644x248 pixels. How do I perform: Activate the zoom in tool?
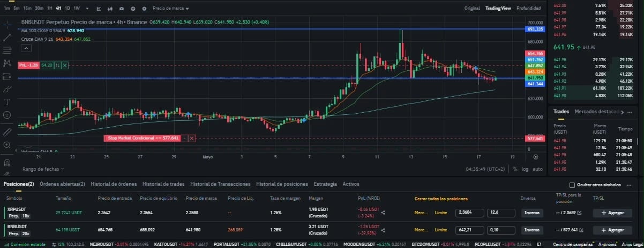coord(8,145)
